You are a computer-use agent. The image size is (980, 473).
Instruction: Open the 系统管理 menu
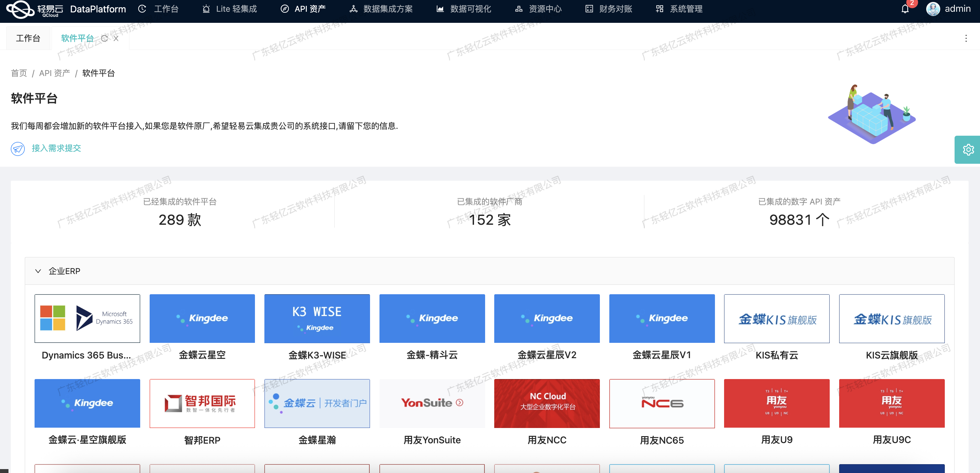point(679,9)
